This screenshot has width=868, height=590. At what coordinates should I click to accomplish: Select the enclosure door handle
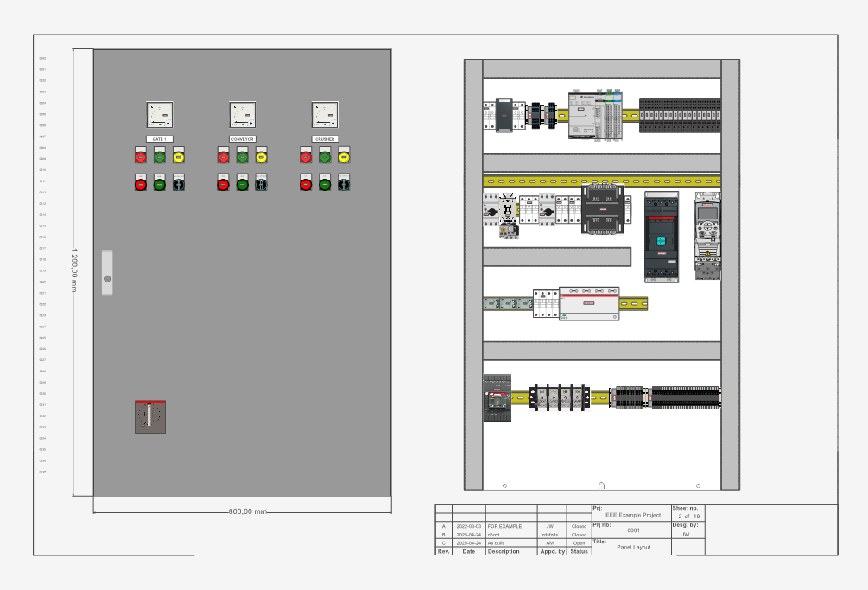[x=107, y=273]
